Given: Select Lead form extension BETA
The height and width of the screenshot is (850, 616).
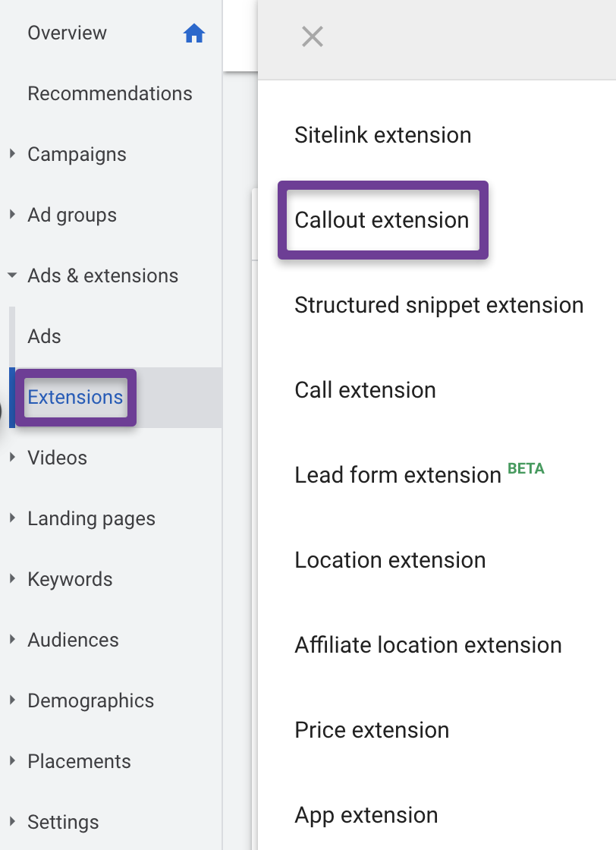Looking at the screenshot, I should click(x=420, y=474).
